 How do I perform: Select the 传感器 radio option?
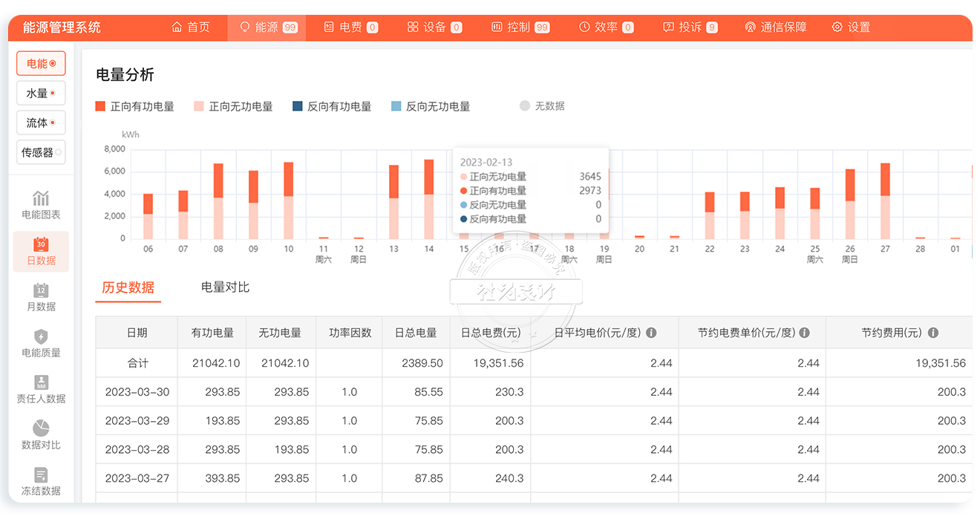point(41,153)
